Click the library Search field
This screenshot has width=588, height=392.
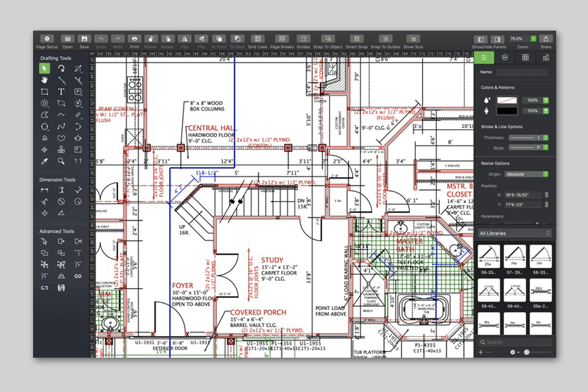[514, 342]
